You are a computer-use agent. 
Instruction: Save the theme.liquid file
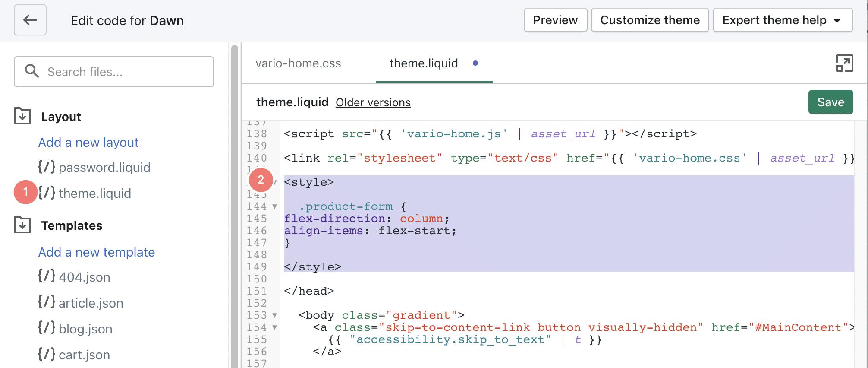830,102
